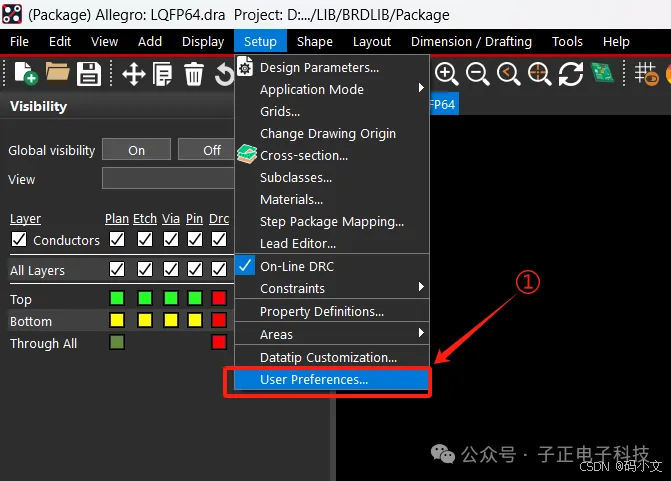Toggle the grid icon in toolbar
This screenshot has width=671, height=481.
646,74
